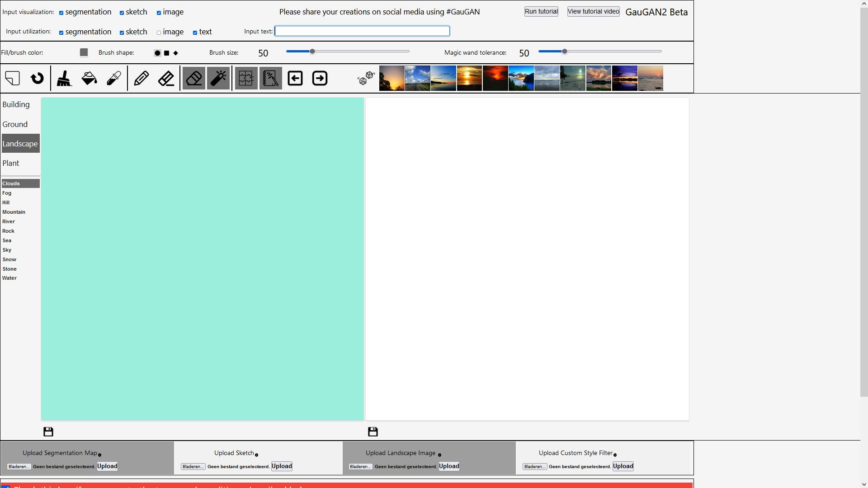Enable Input utilization image checkbox
The image size is (868, 488).
tap(159, 33)
